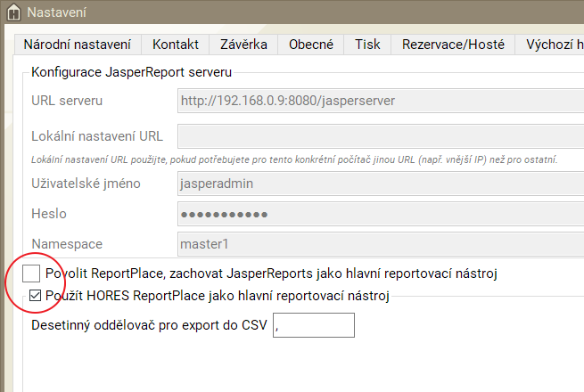Screen dimensions: 584x392
Task: Click the italic hint text about local URL
Action: 294,159
